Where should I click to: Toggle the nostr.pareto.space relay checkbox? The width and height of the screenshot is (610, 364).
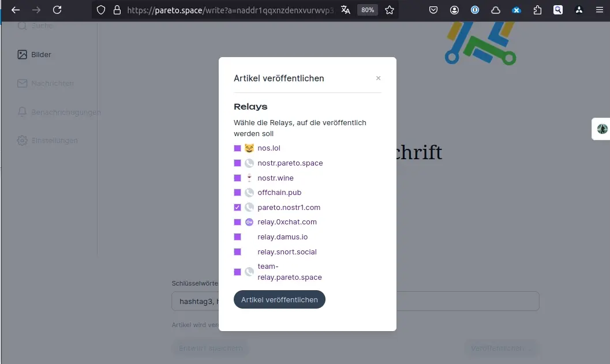tap(237, 163)
